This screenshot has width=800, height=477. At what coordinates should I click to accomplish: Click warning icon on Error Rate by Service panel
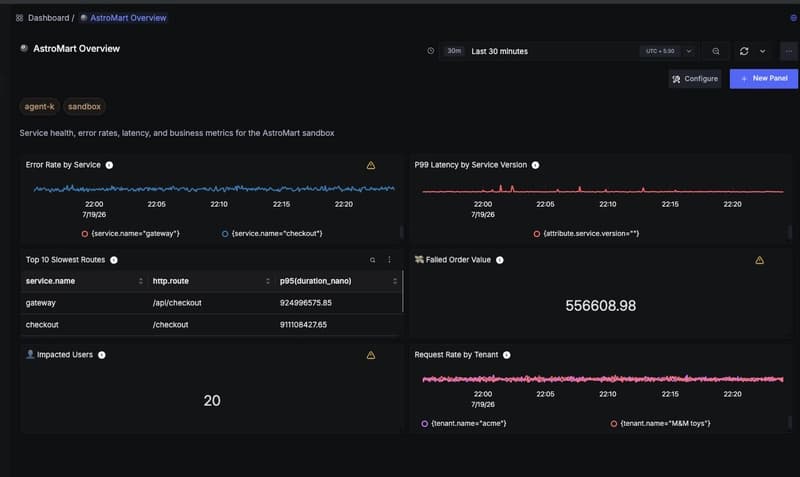(x=371, y=165)
